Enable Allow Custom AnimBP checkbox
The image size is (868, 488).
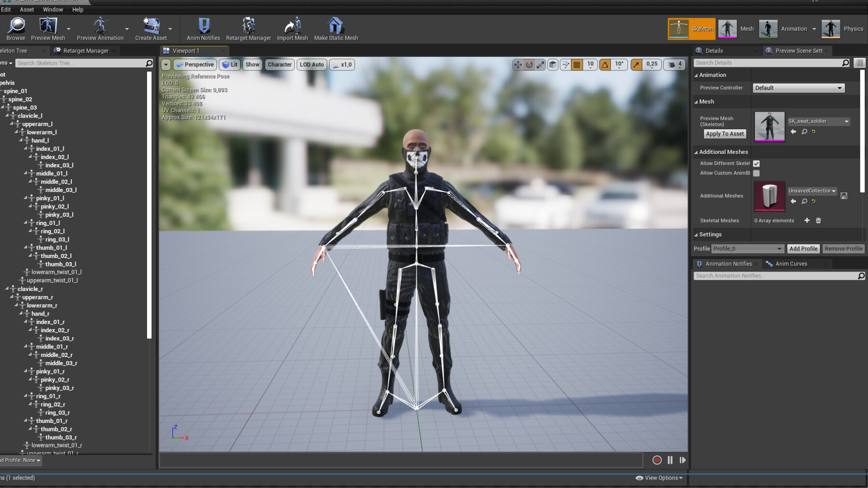tap(756, 173)
